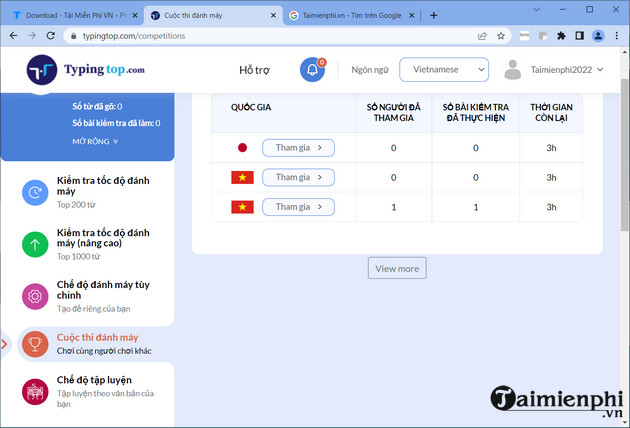Screen dimensions: 630x428
Task: Close the Download - Tải Miễn Phí tab
Action: coord(135,15)
